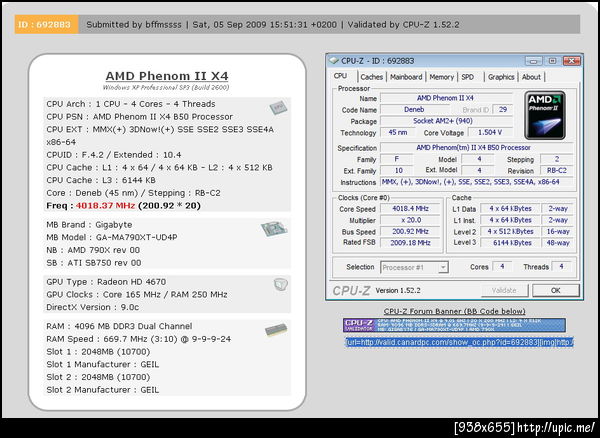This screenshot has height=438, width=600.
Task: Switch to the Caches tab
Action: [372, 77]
